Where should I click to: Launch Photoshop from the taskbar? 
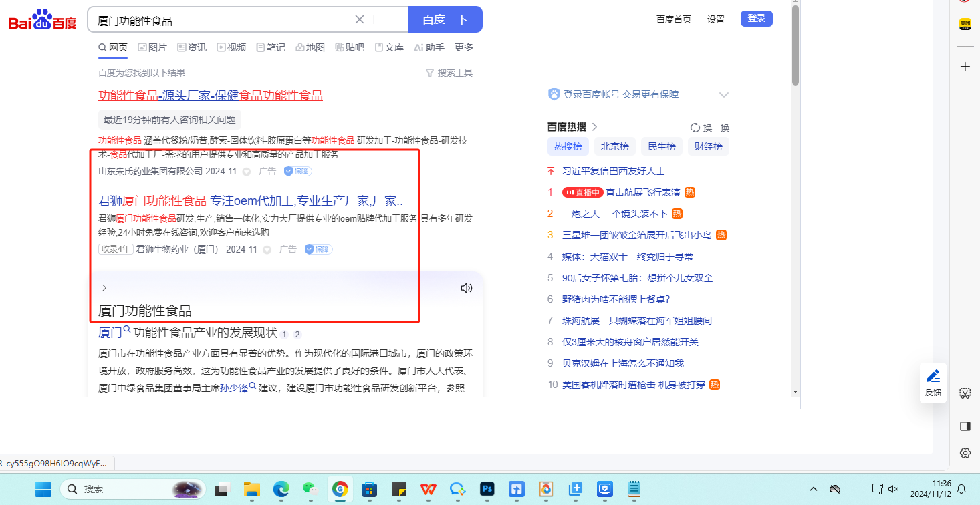click(487, 489)
